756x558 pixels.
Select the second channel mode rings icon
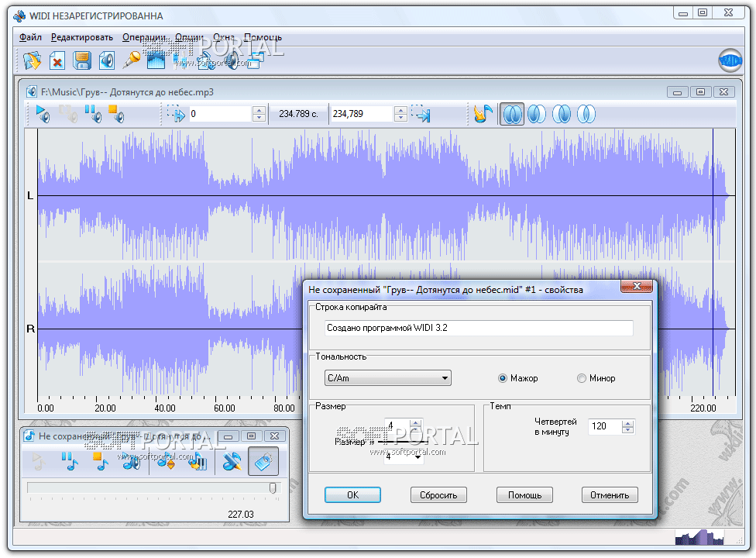click(x=537, y=114)
